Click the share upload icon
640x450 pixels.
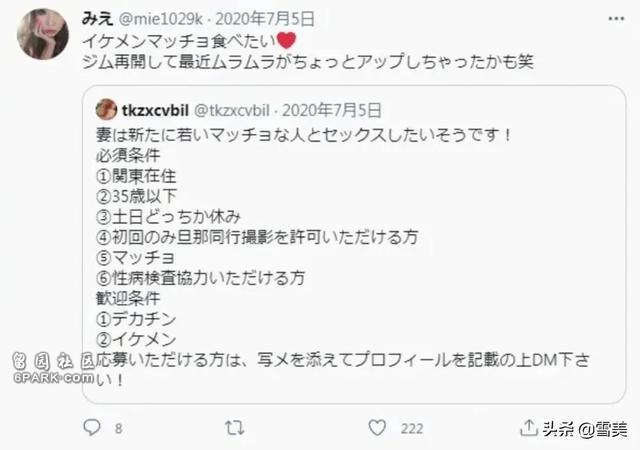coord(529,427)
